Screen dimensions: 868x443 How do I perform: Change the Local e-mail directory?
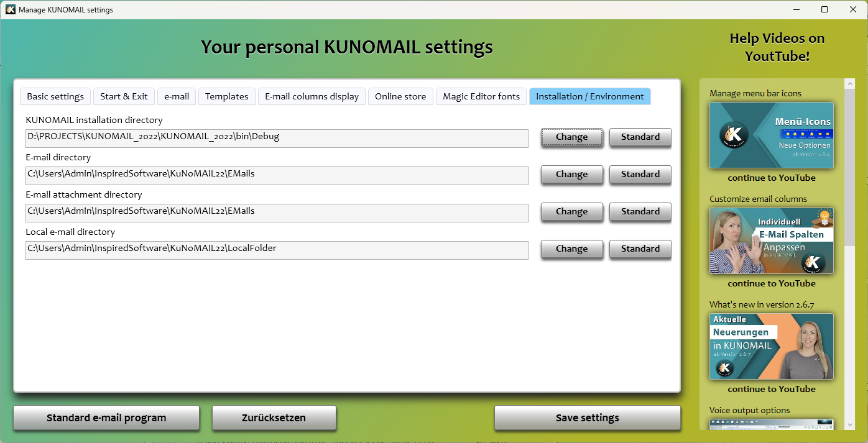pos(572,249)
